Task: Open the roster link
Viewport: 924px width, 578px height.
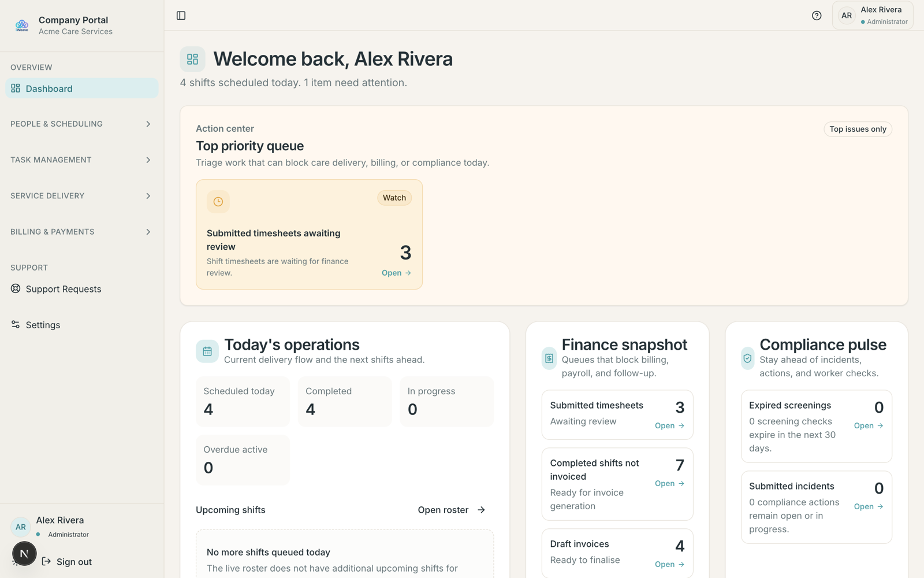Action: coord(452,510)
